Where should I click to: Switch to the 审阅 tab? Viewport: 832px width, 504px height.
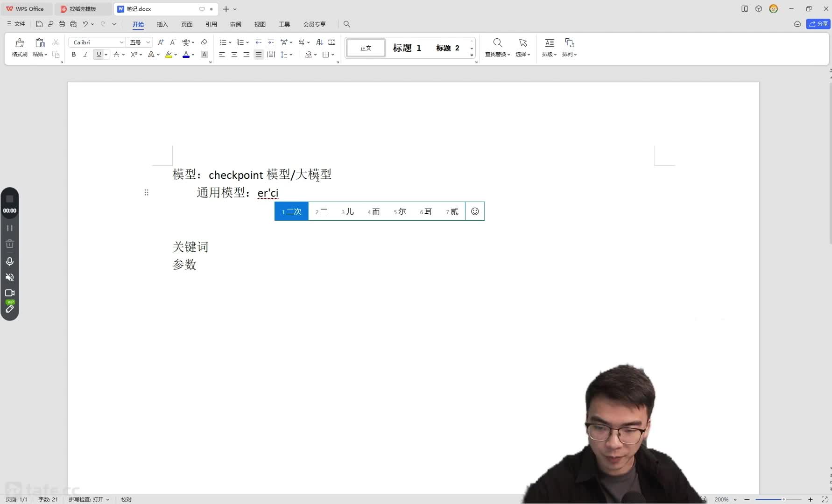236,24
